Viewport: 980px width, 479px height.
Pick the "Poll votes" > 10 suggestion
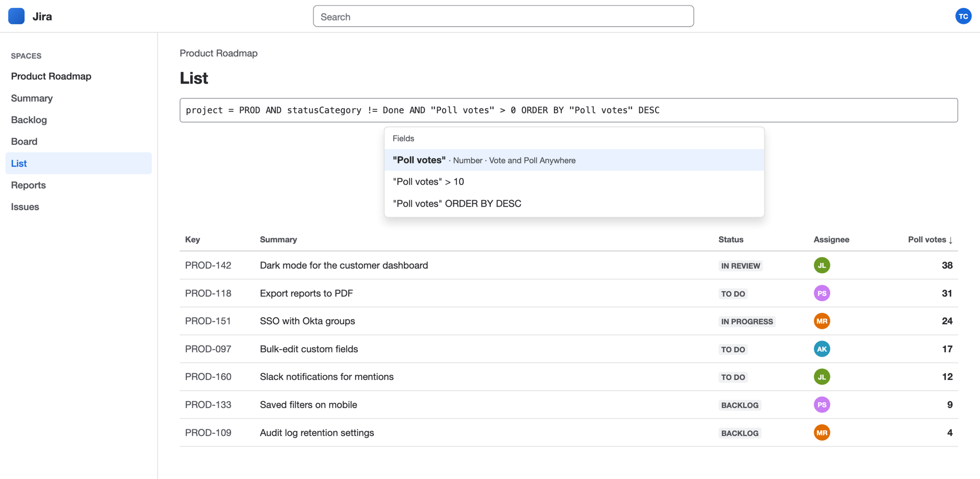pyautogui.click(x=574, y=181)
